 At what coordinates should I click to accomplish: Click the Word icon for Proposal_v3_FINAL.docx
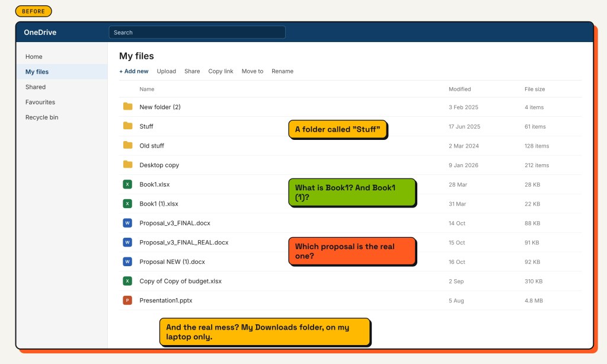pyautogui.click(x=127, y=223)
